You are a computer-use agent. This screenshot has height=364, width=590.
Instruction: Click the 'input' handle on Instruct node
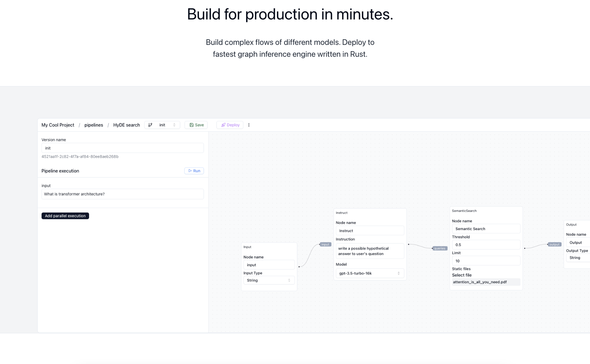(325, 245)
